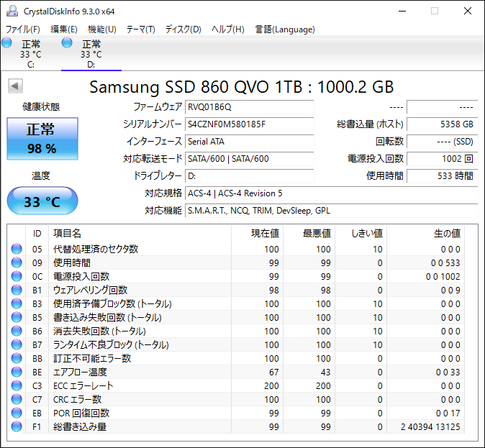The image size is (485, 448).
Task: Click status orb for attribute B3 row
Action: coord(17,303)
